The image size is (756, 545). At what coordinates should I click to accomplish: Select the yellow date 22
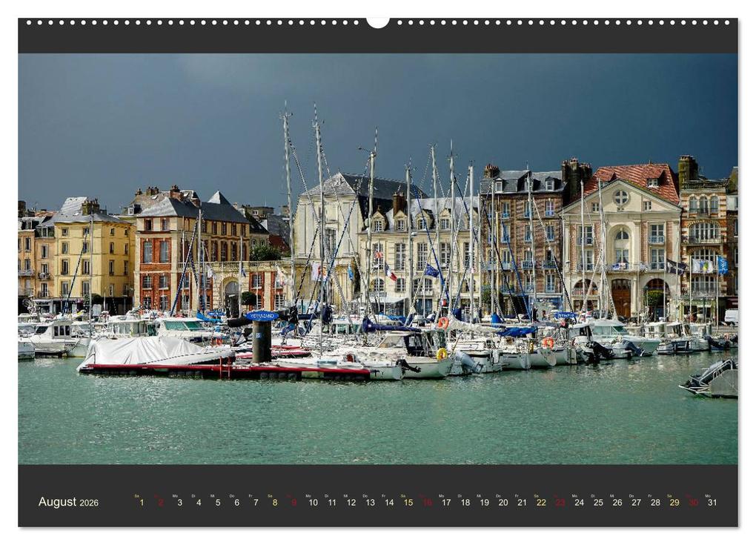click(542, 503)
